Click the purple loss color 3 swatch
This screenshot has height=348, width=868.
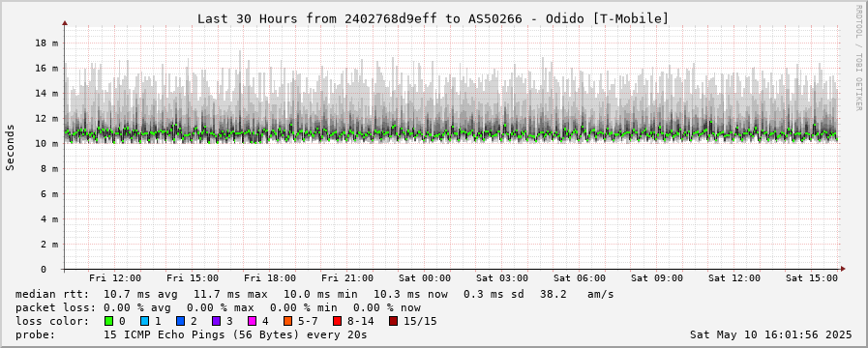pyautogui.click(x=216, y=321)
